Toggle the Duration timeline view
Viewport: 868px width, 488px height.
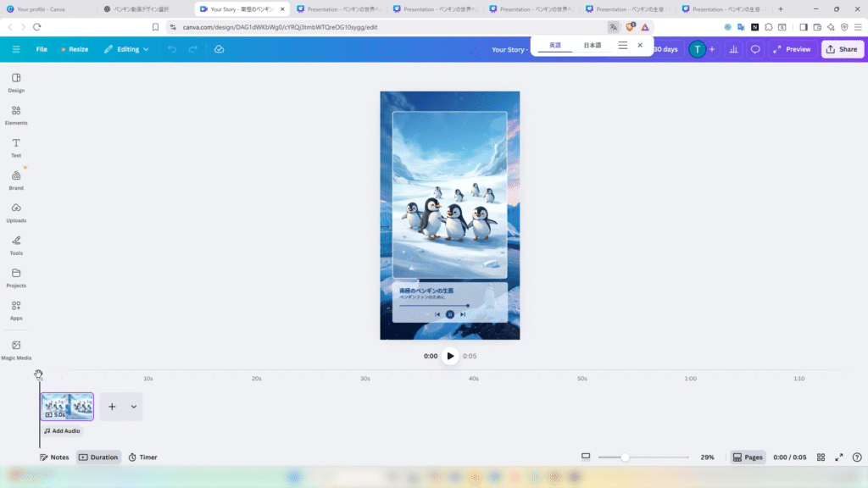point(98,457)
